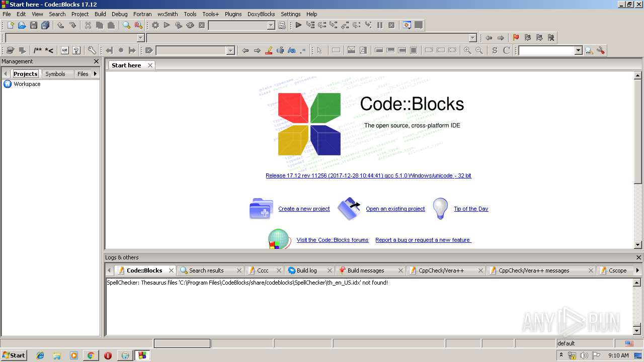The height and width of the screenshot is (362, 644).
Task: Click the Stop debugger icon
Action: tap(391, 25)
